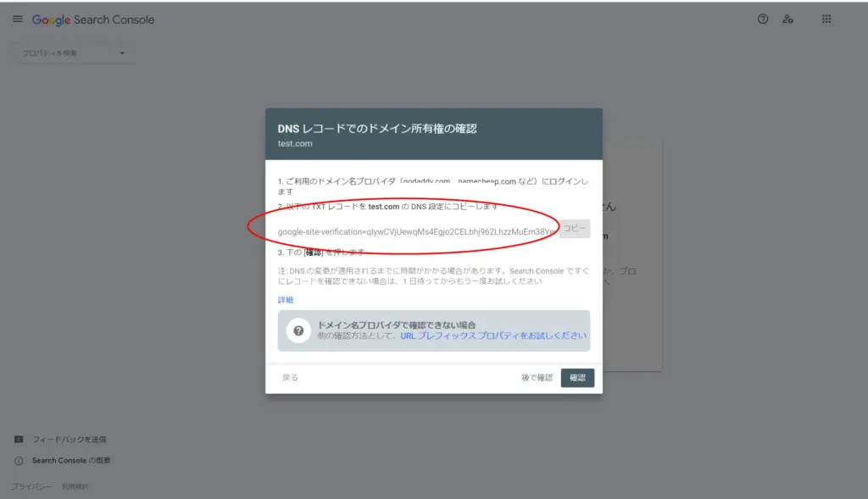868x499 pixels.
Task: Open the hamburger main menu
Action: 18,19
